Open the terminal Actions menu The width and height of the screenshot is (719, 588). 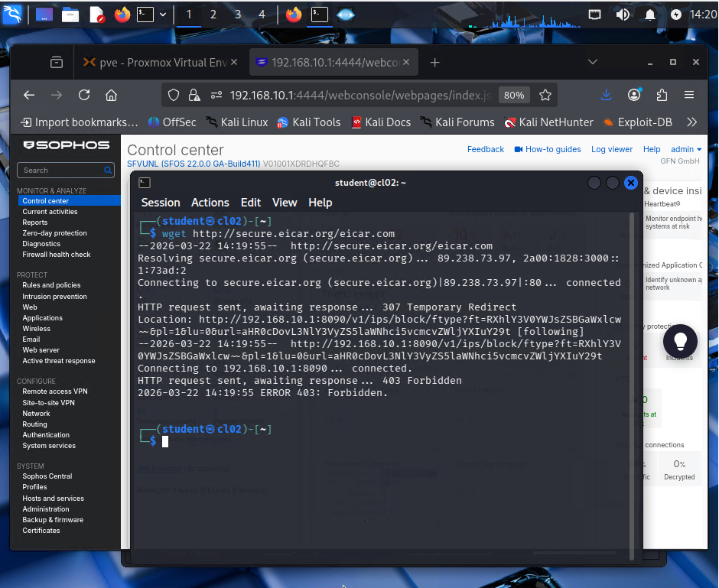tap(210, 203)
